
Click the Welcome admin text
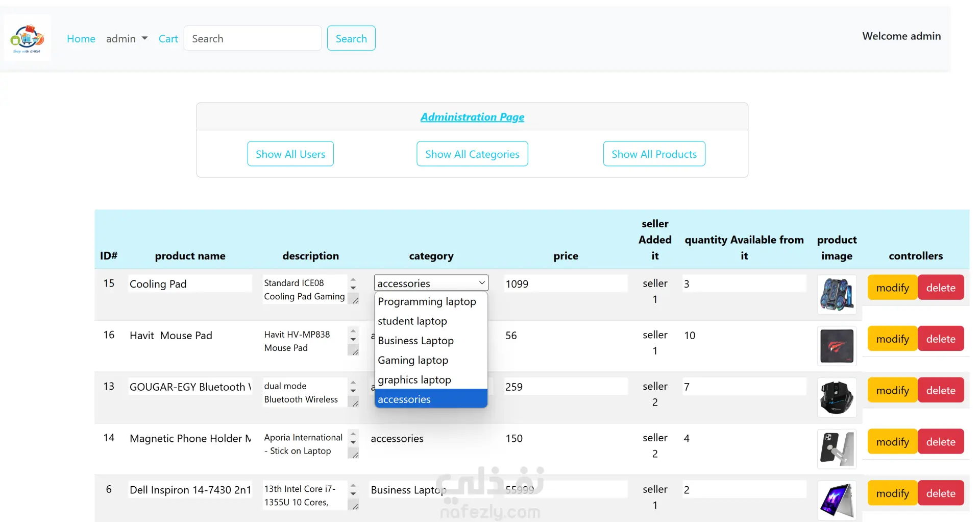pyautogui.click(x=901, y=36)
